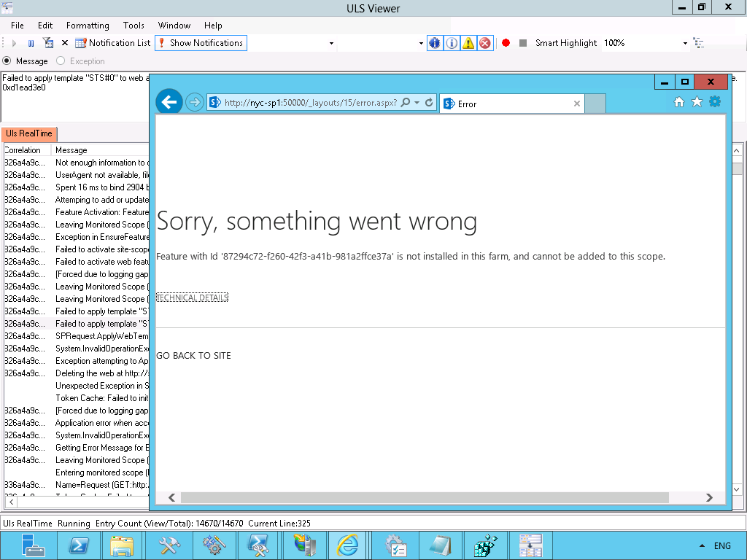The width and height of the screenshot is (747, 560).
Task: Select the Error browser tab
Action: tap(511, 104)
